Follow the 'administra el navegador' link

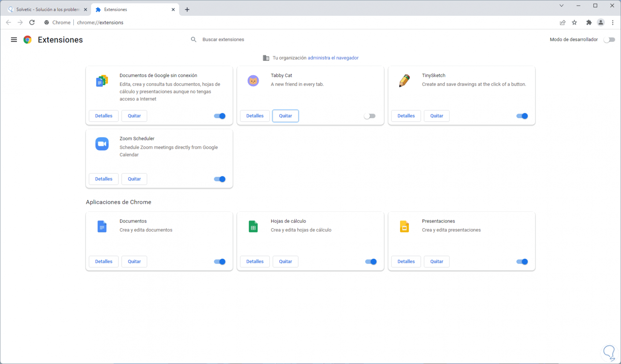(333, 58)
